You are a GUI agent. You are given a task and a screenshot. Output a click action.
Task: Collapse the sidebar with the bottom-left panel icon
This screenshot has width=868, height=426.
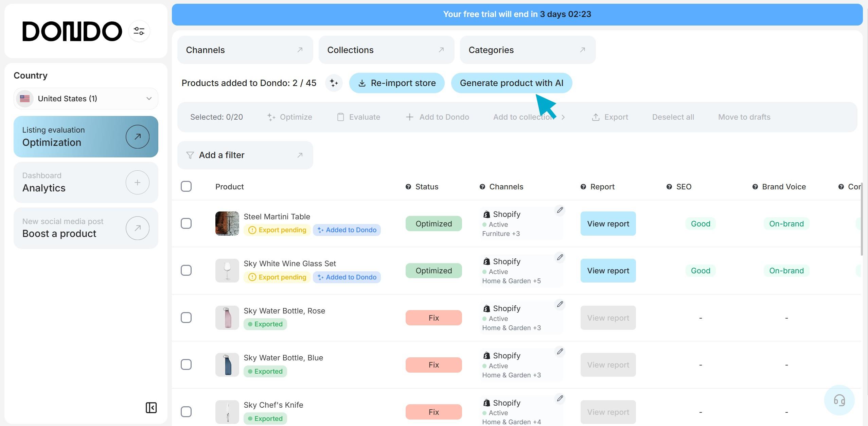click(x=151, y=407)
